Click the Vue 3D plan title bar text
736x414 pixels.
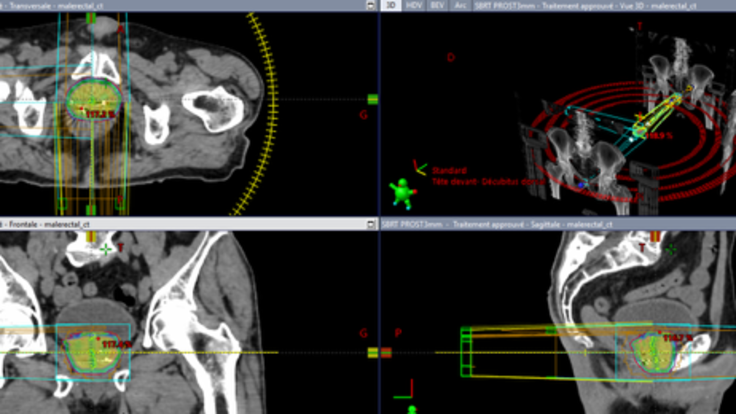pos(585,6)
